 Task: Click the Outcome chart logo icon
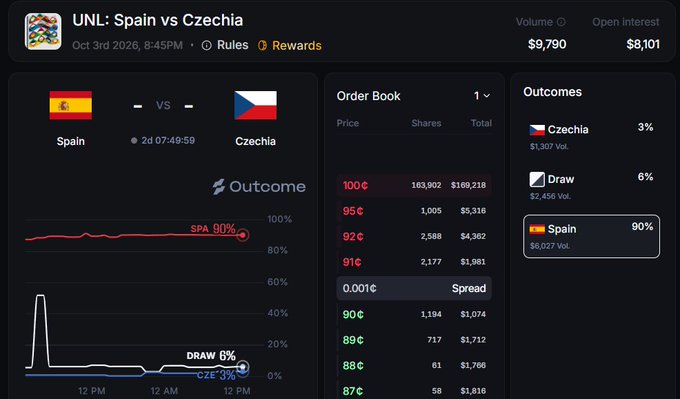tap(219, 187)
